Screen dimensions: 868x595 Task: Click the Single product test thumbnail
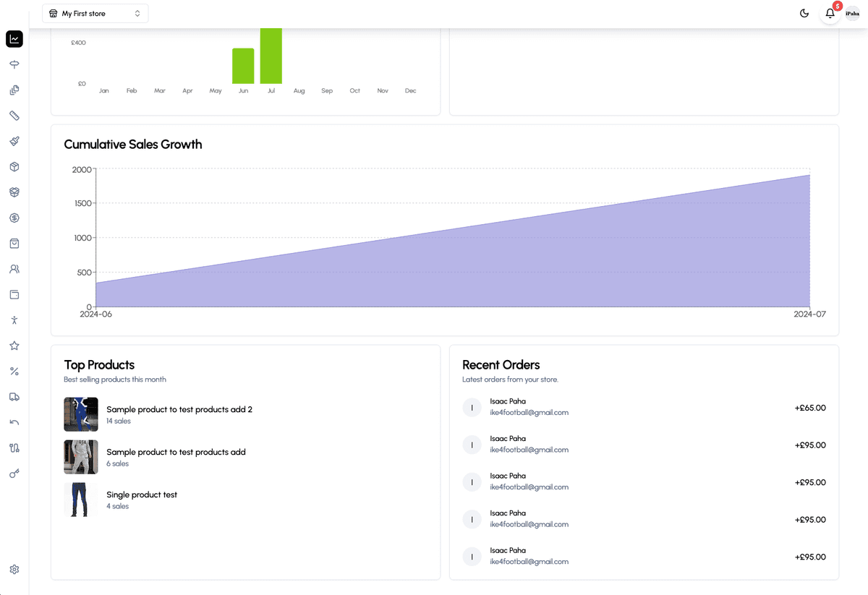tap(81, 500)
